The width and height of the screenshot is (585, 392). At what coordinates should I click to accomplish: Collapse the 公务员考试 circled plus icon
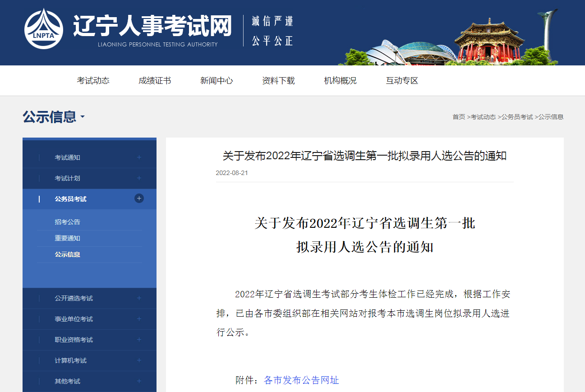139,198
